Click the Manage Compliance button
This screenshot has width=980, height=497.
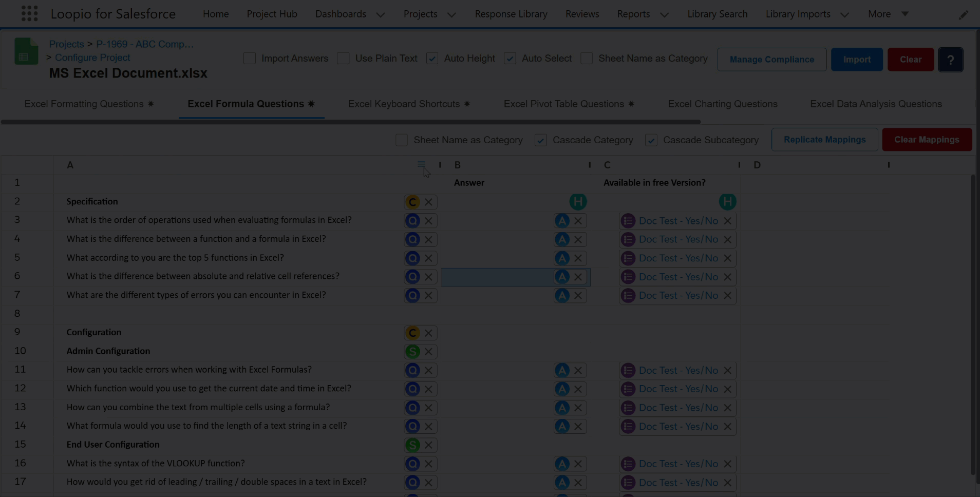[x=772, y=60]
